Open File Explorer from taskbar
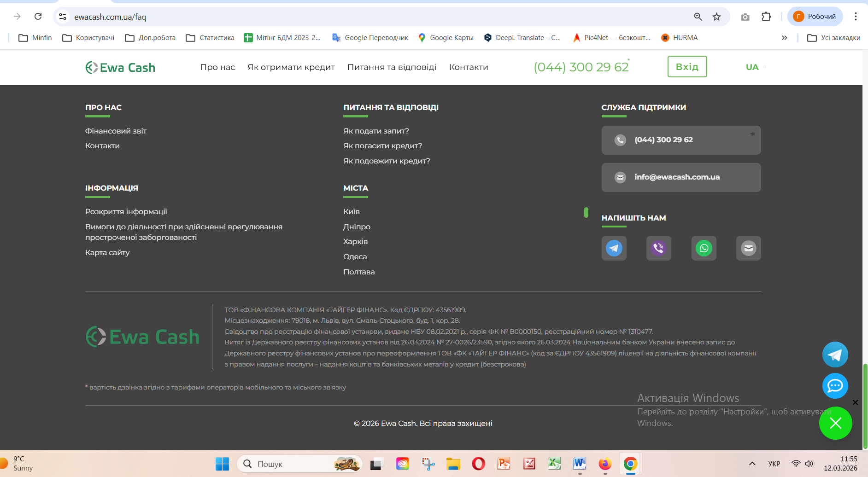 coord(453,464)
